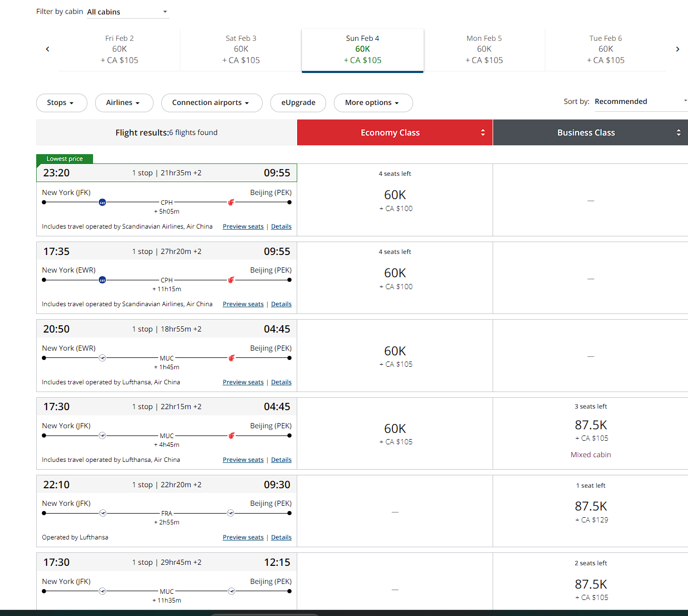This screenshot has width=688, height=616.
Task: Open Details for 17:35 EWR flight
Action: click(x=281, y=304)
